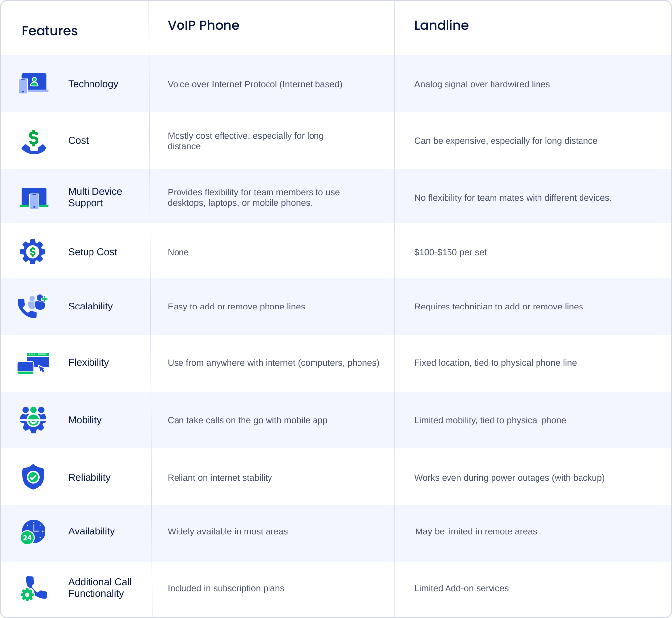The image size is (672, 618).
Task: Select the VoIP Phone column header
Action: coord(203,25)
